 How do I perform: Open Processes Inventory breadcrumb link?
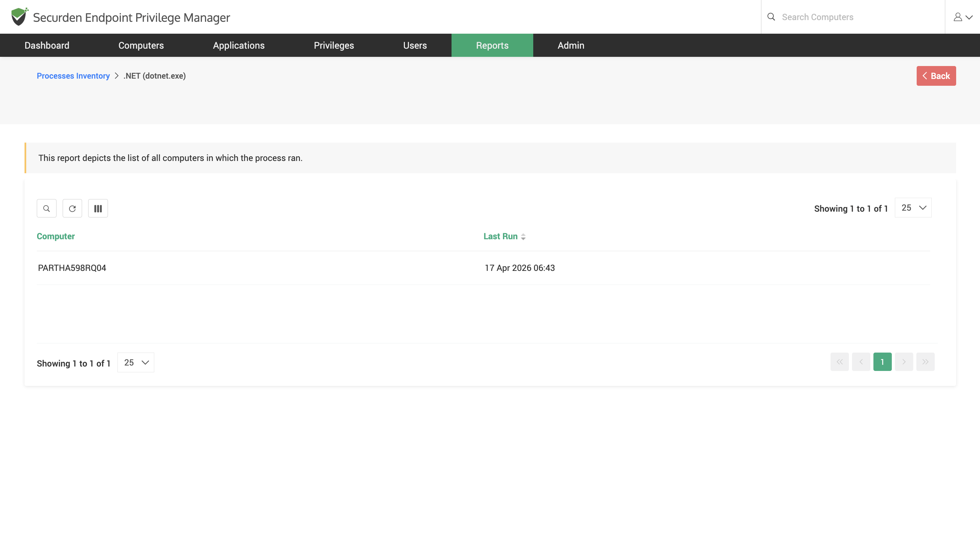click(73, 76)
